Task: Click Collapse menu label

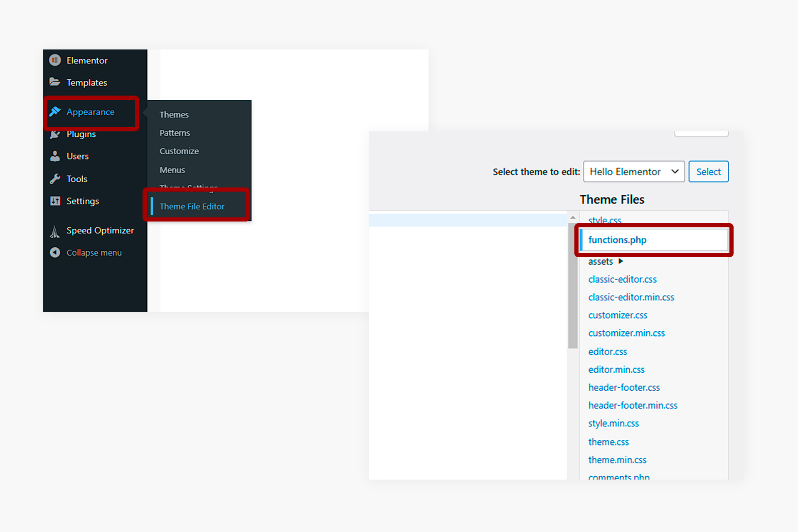Action: click(94, 253)
